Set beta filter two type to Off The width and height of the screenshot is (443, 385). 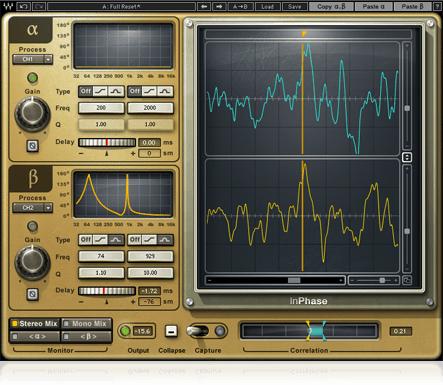135,240
